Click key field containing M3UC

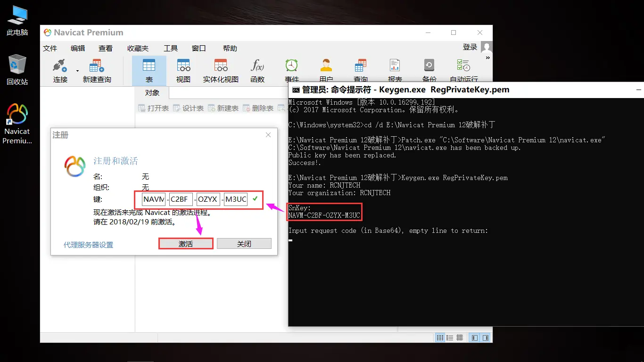coord(236,199)
